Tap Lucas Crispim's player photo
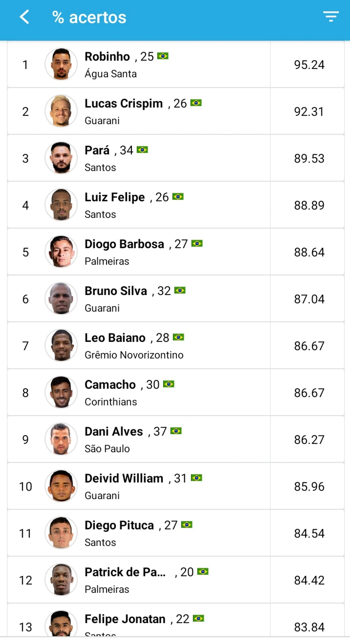The width and height of the screenshot is (350, 644). pos(61,111)
